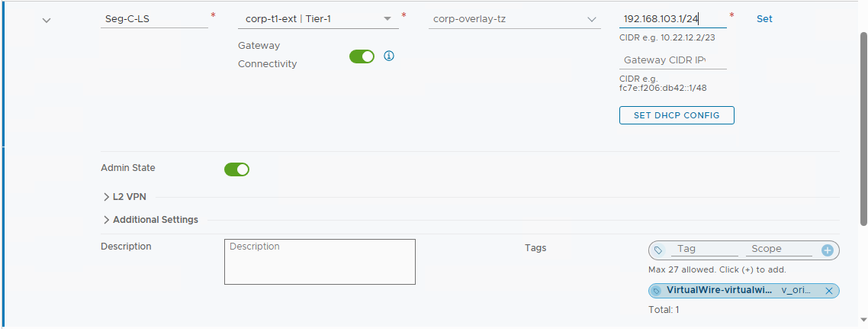Click the Set link beside subnet
This screenshot has height=329, width=868.
click(764, 19)
